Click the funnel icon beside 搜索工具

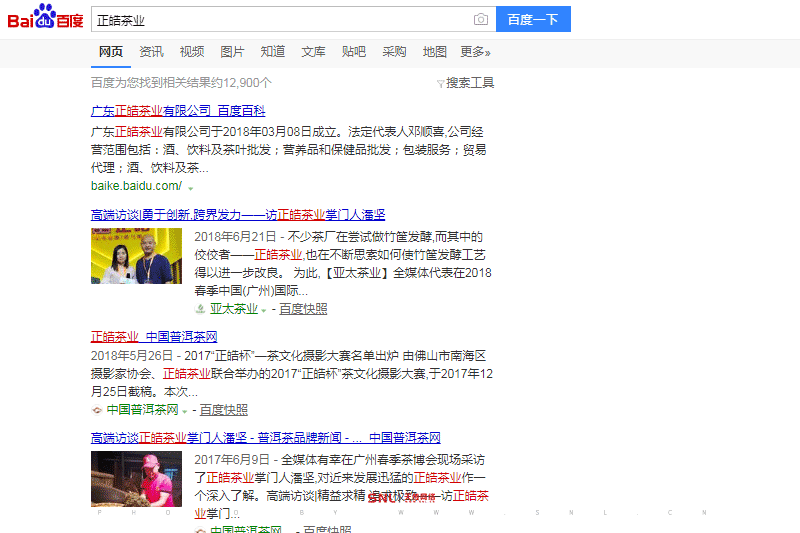pyautogui.click(x=440, y=84)
